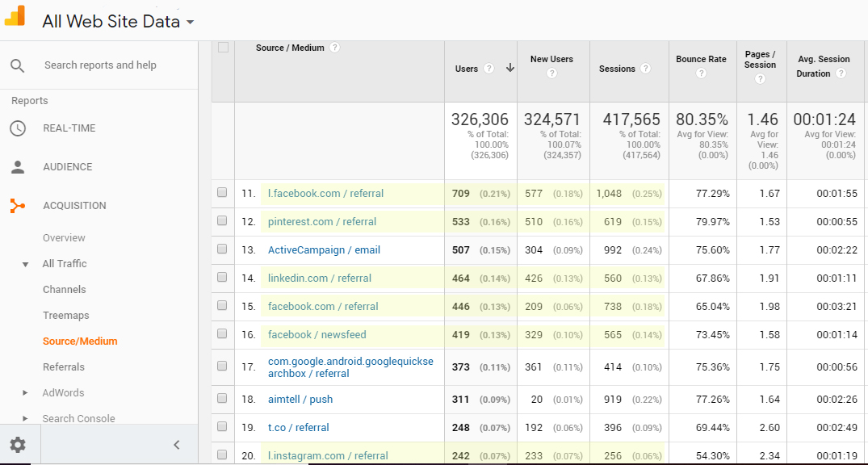Collapse the sidebar with the chevron arrow

tap(177, 445)
